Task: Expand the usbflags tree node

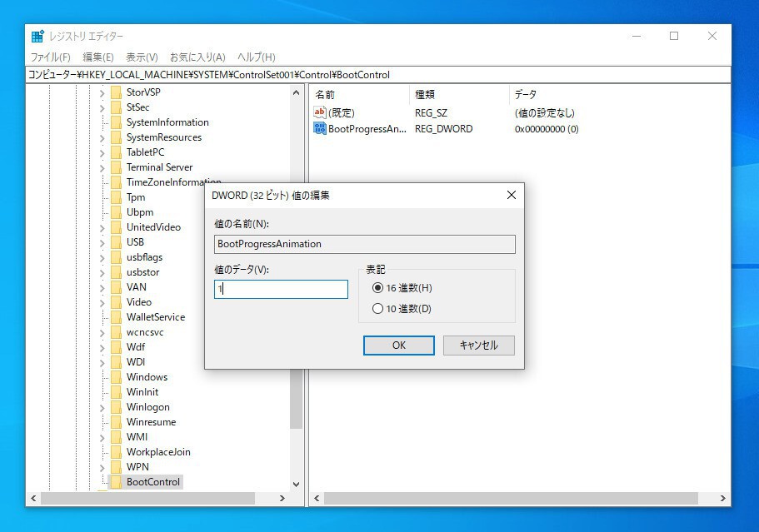Action: click(x=102, y=258)
